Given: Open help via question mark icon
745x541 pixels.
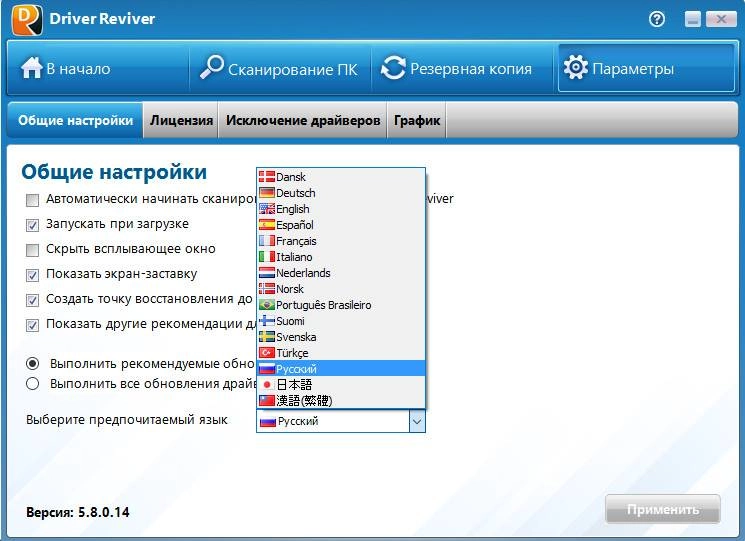Looking at the screenshot, I should (x=657, y=19).
